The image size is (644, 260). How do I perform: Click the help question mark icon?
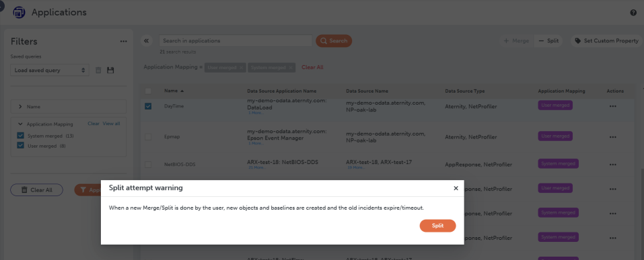click(633, 13)
